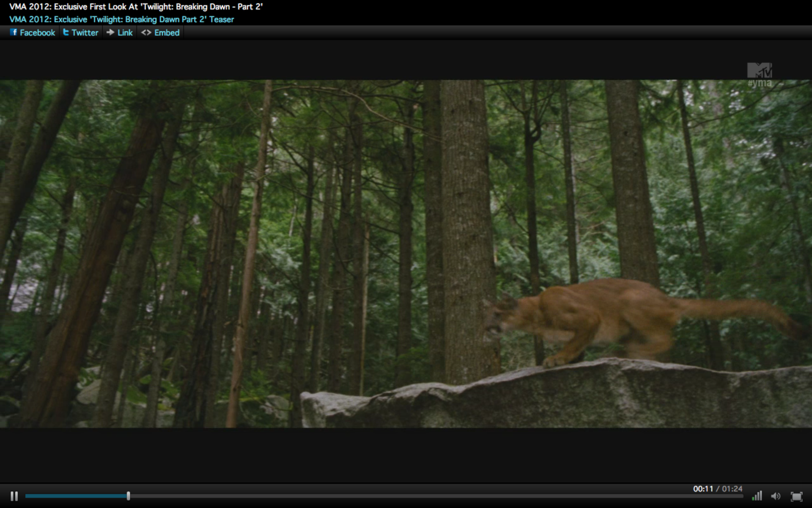
Task: Toggle fullscreen mode for the player
Action: point(796,496)
